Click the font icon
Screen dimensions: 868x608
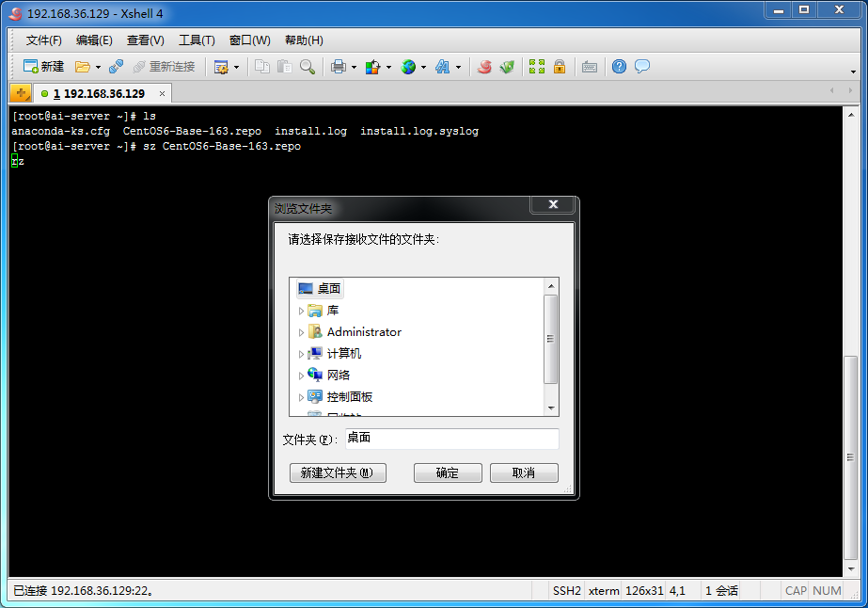442,67
